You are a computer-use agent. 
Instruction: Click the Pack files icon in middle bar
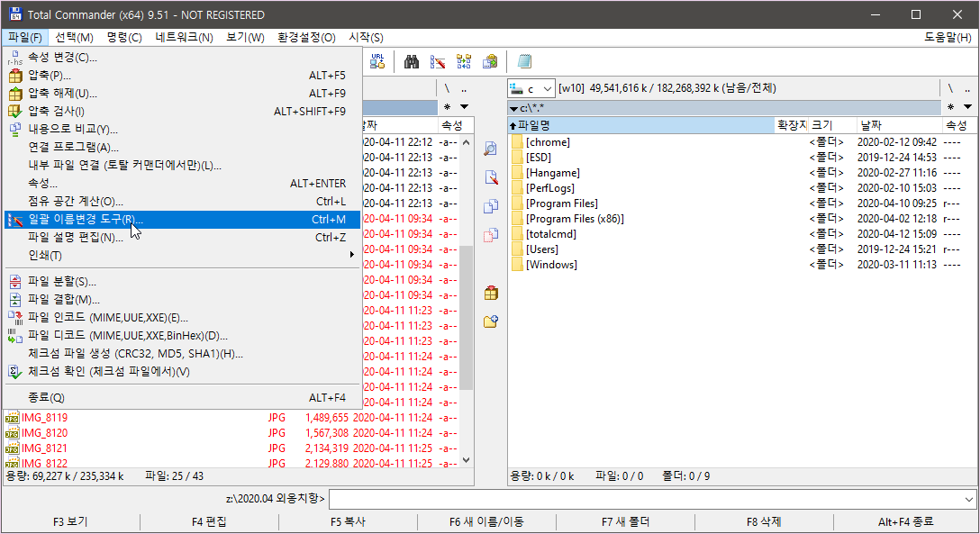click(491, 293)
